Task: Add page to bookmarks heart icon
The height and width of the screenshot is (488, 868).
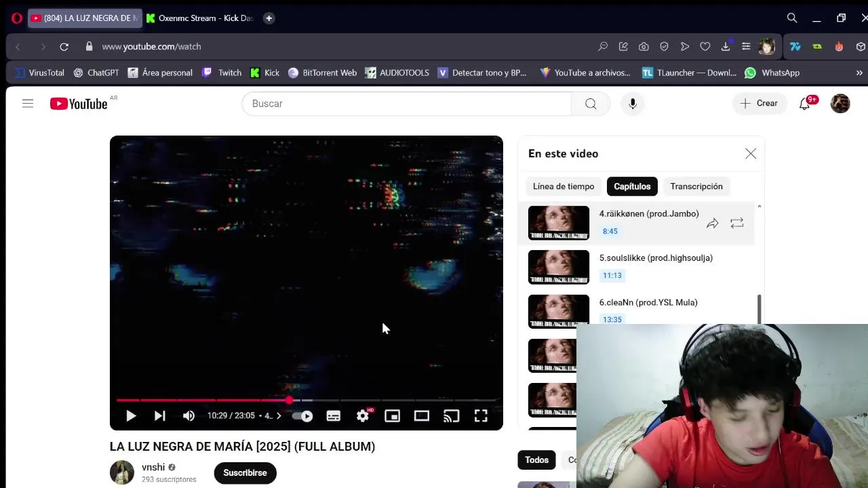Action: (705, 47)
